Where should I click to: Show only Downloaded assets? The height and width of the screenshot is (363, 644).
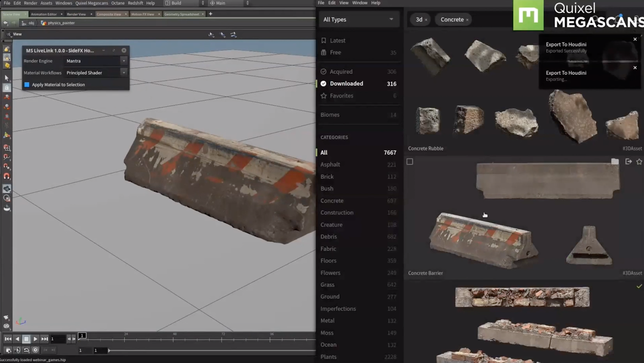pyautogui.click(x=346, y=83)
